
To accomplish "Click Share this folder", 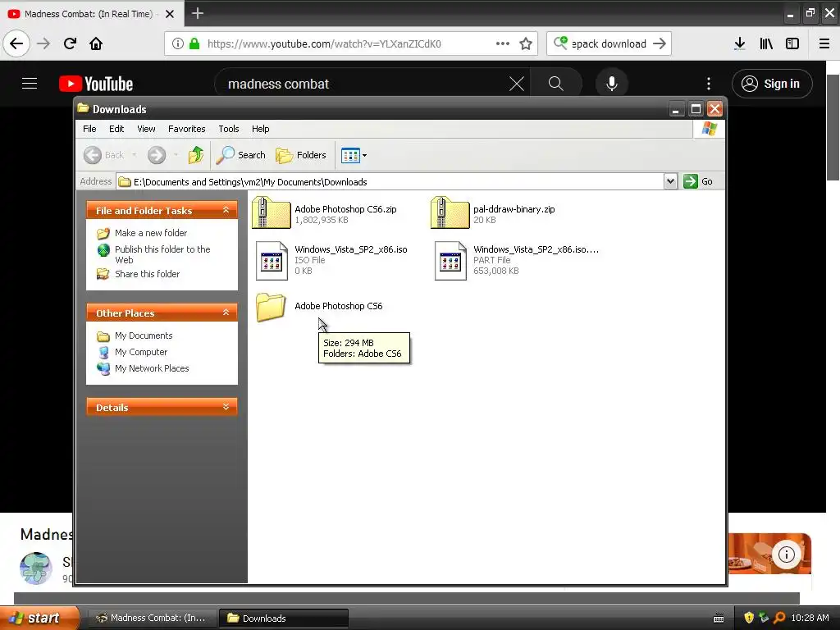I will coord(147,274).
